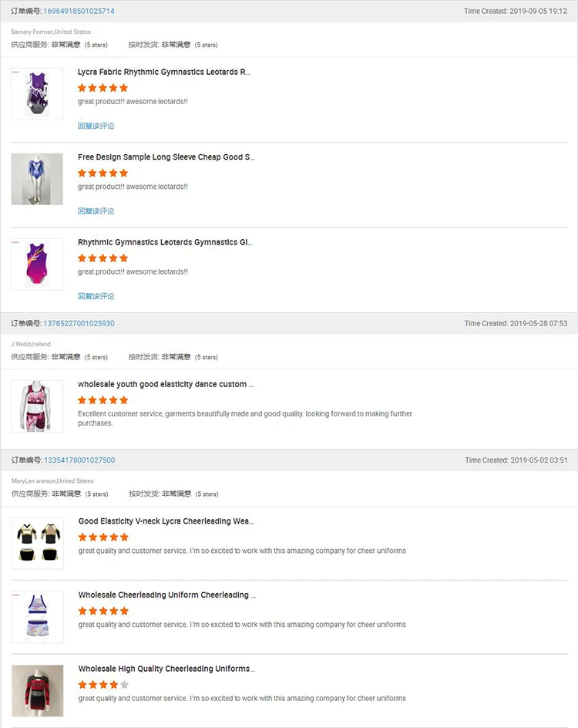Open Free Design Sample Long Sleeve title
578x728 pixels.
166,157
